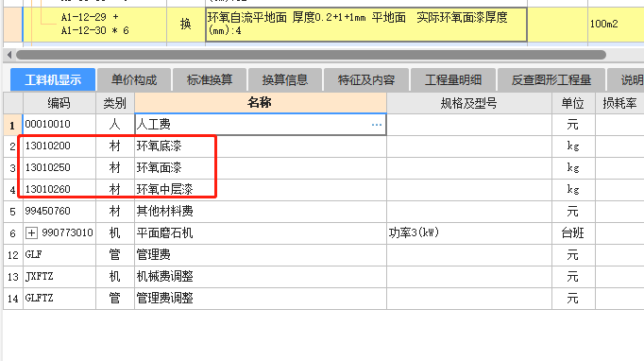Select the 功率3(kW) specification cell
This screenshot has height=361, width=644.
469,233
